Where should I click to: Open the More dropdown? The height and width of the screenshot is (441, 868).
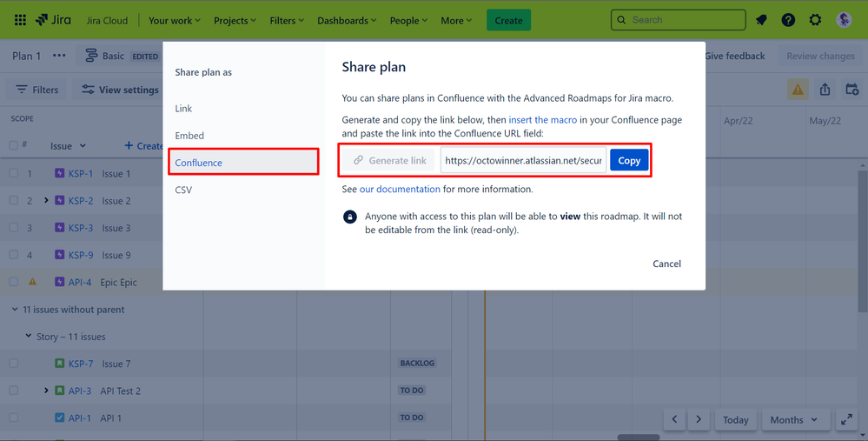456,21
